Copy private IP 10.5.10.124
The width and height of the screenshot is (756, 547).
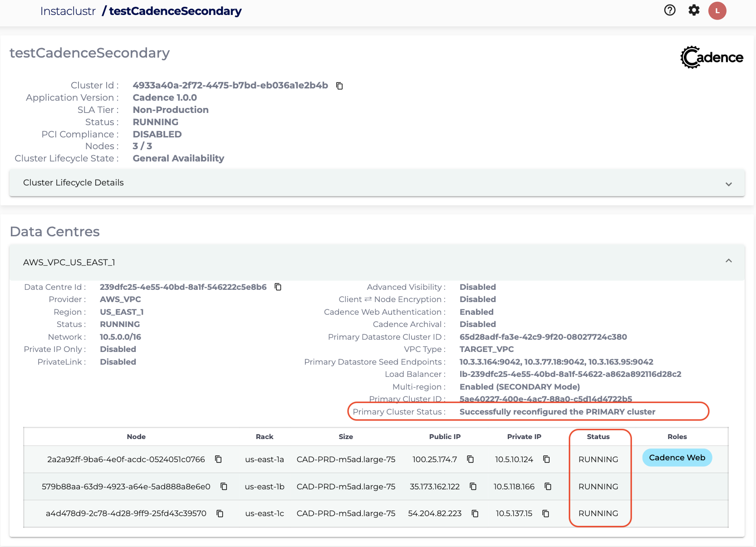[547, 459]
